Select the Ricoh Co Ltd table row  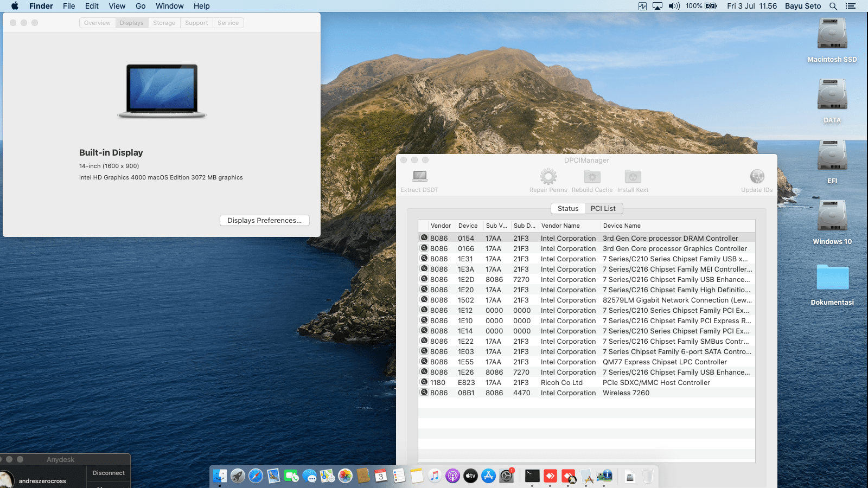(x=561, y=383)
